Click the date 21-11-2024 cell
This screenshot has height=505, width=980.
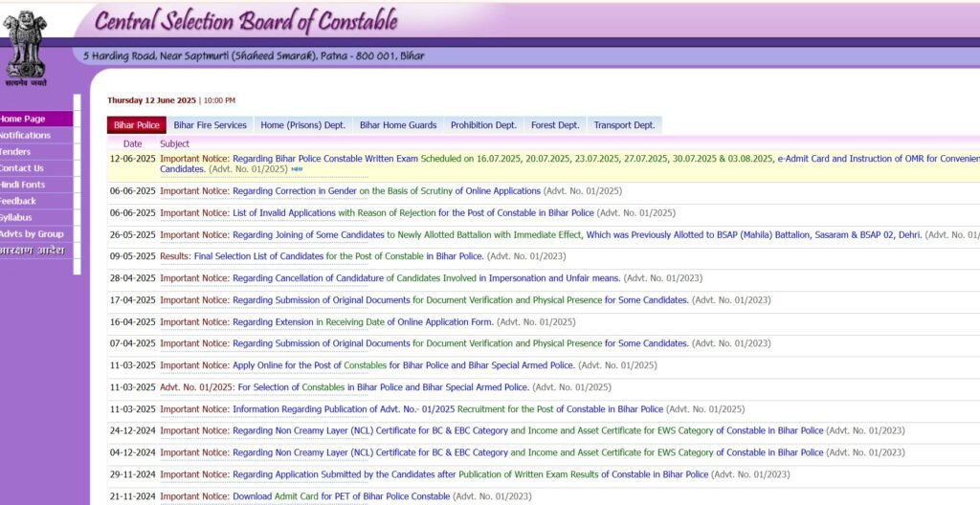coord(132,496)
